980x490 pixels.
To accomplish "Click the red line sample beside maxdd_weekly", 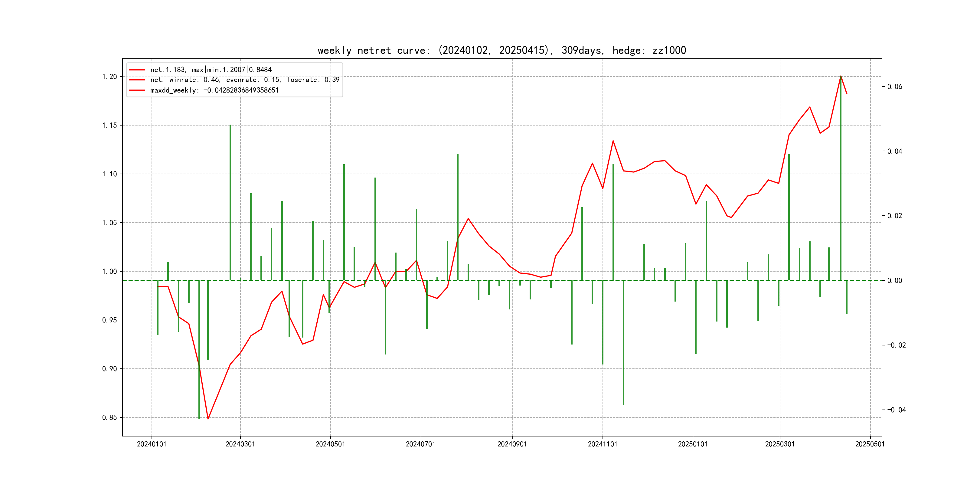I will [137, 90].
